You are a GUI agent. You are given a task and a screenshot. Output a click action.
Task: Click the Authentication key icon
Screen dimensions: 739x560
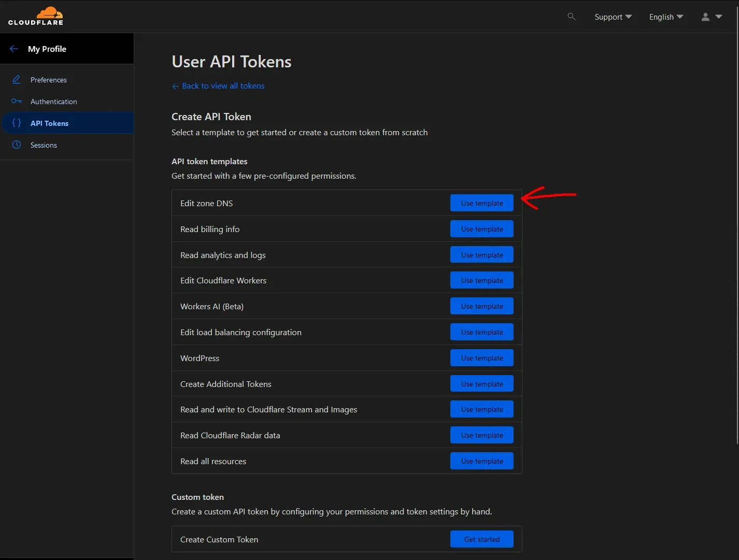tap(16, 101)
